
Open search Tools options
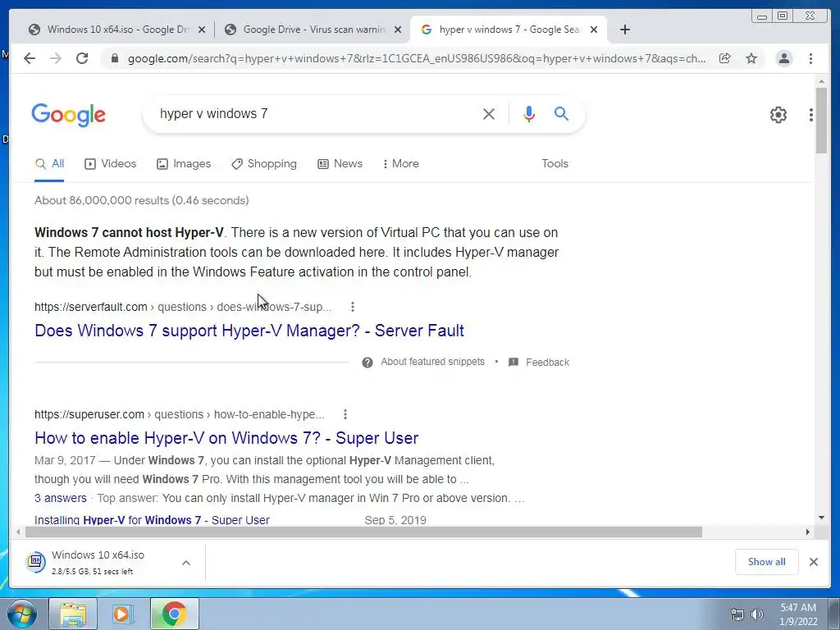tap(555, 164)
